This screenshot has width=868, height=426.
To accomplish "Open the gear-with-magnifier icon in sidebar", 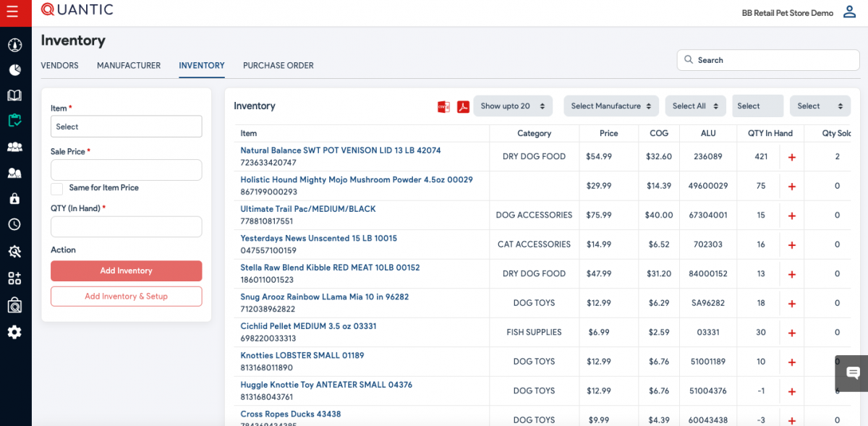I will [x=14, y=251].
